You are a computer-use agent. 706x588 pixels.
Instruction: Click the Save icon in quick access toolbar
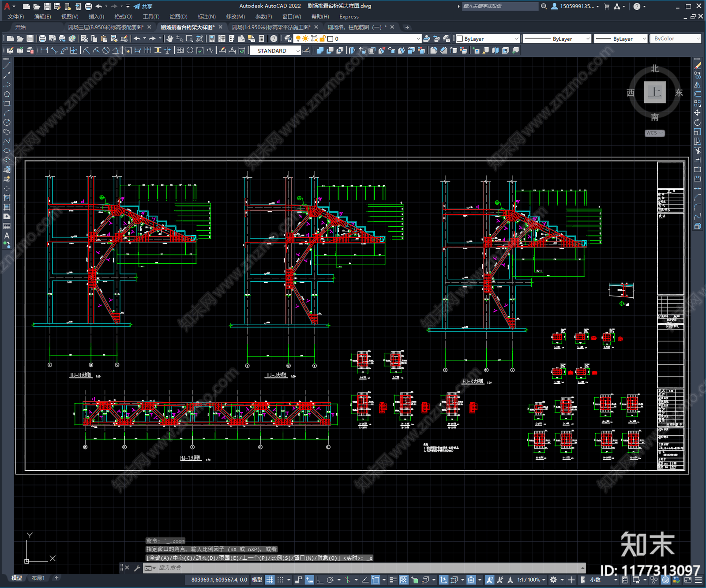click(x=47, y=6)
